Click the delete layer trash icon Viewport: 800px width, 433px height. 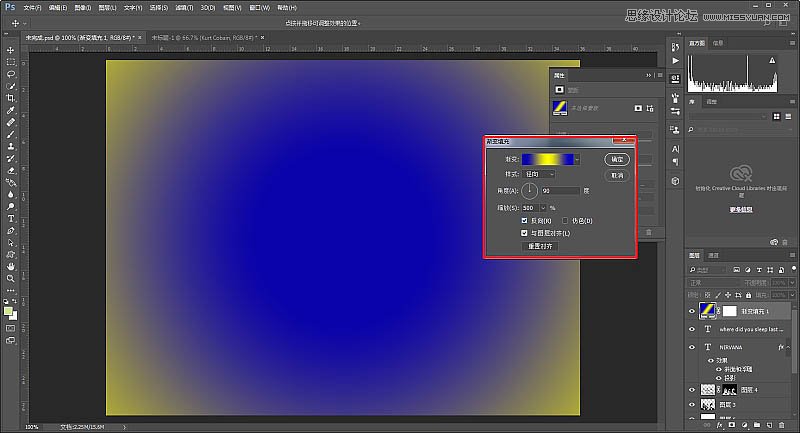click(782, 425)
